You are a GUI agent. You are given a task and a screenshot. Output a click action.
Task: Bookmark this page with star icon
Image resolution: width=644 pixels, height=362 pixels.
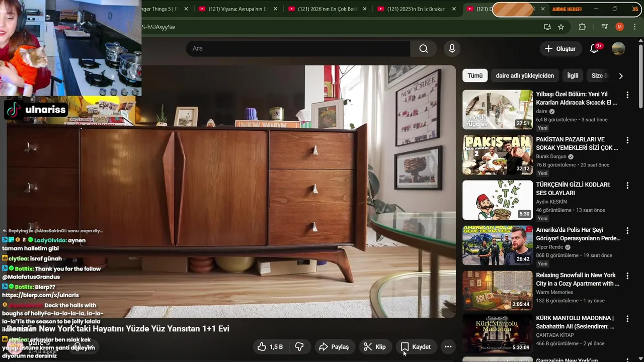tap(561, 27)
